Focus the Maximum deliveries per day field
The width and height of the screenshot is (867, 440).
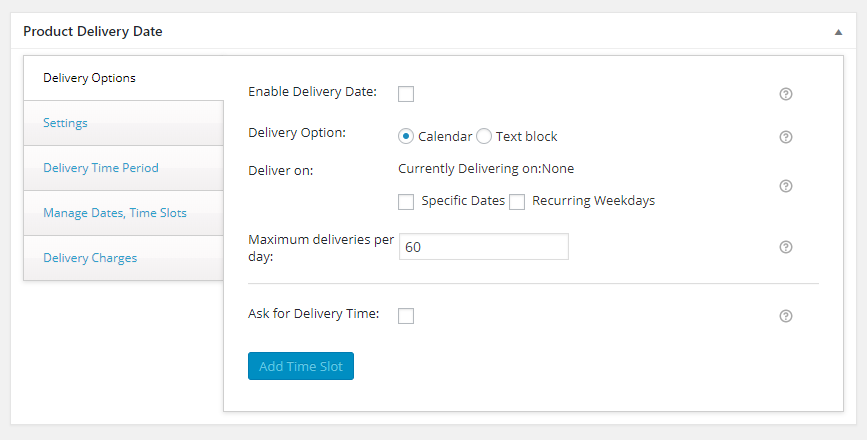click(484, 247)
